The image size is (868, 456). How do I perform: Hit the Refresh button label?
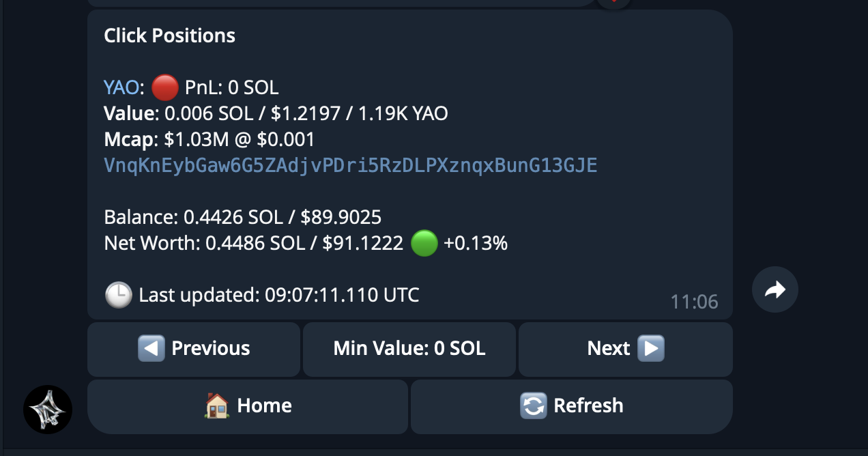[x=588, y=405]
